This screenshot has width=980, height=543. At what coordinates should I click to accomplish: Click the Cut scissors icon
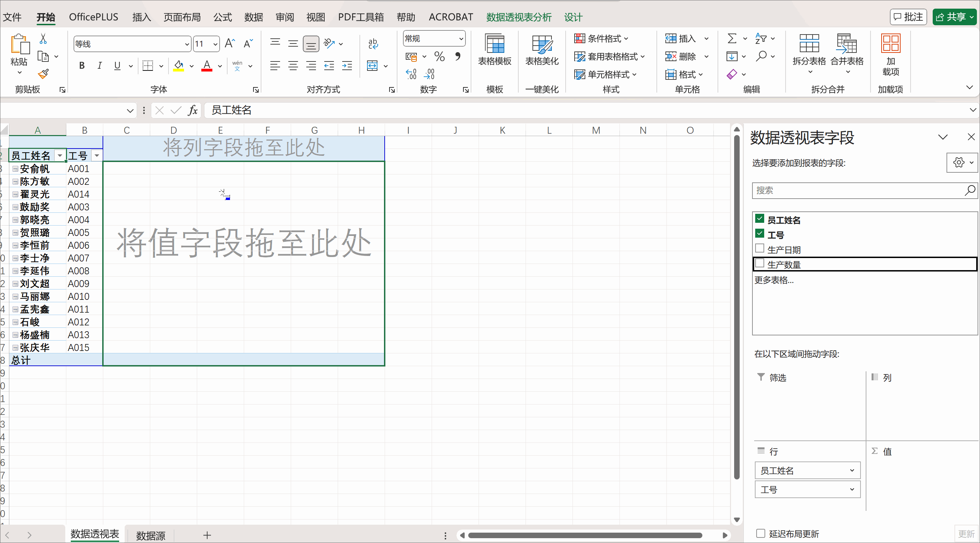pos(43,38)
